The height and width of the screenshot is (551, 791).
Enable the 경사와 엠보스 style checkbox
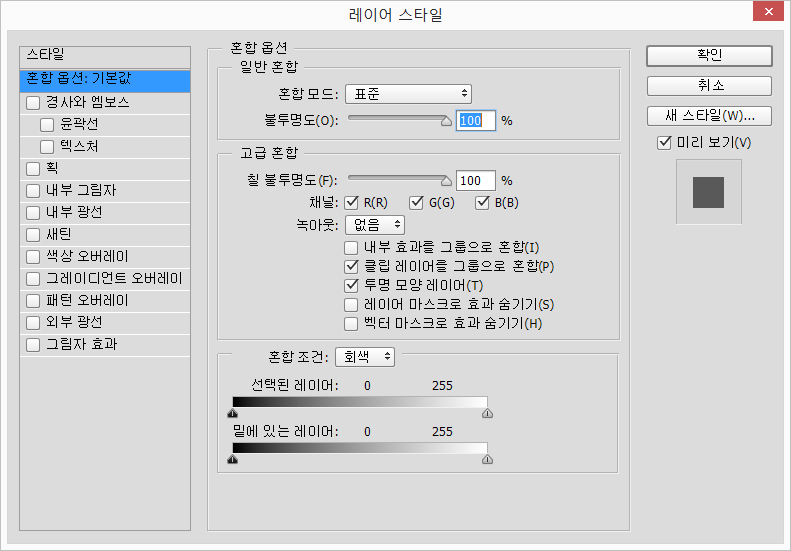coord(33,102)
